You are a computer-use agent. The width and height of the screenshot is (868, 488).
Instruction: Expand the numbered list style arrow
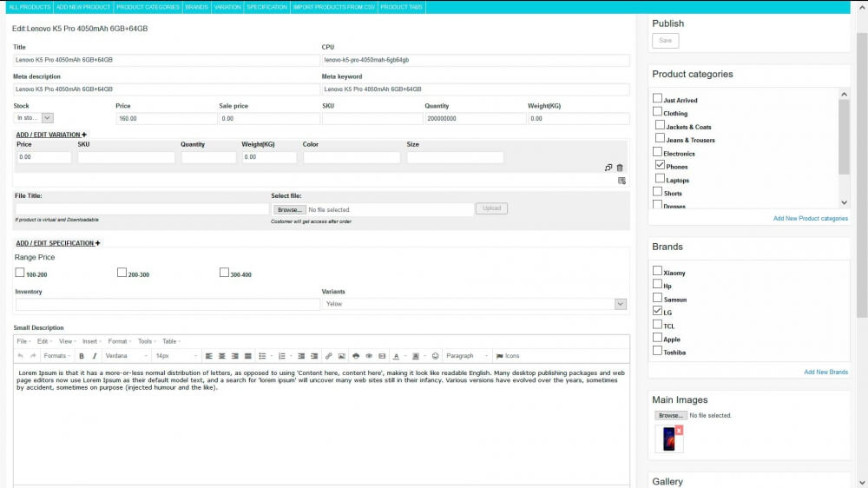(x=291, y=356)
